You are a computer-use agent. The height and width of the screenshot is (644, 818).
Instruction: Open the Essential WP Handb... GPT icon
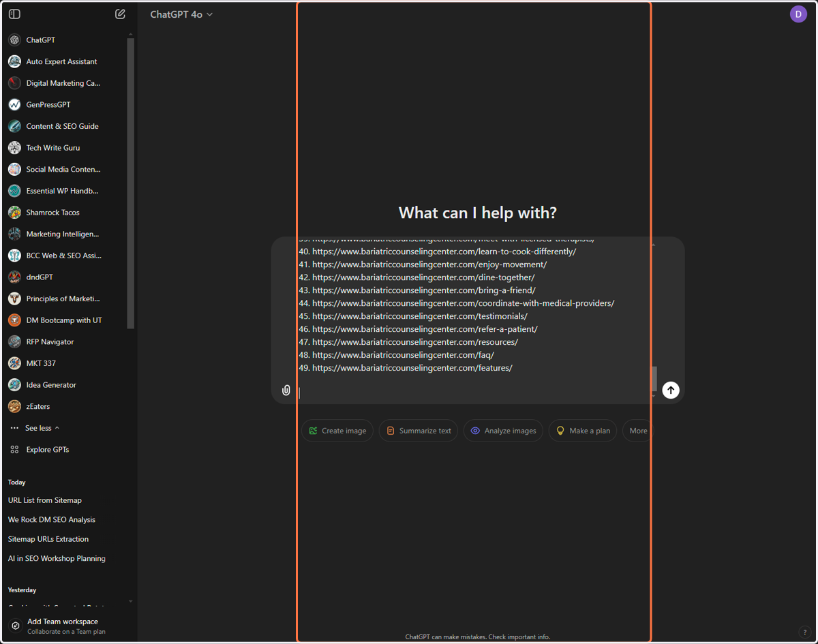tap(14, 191)
